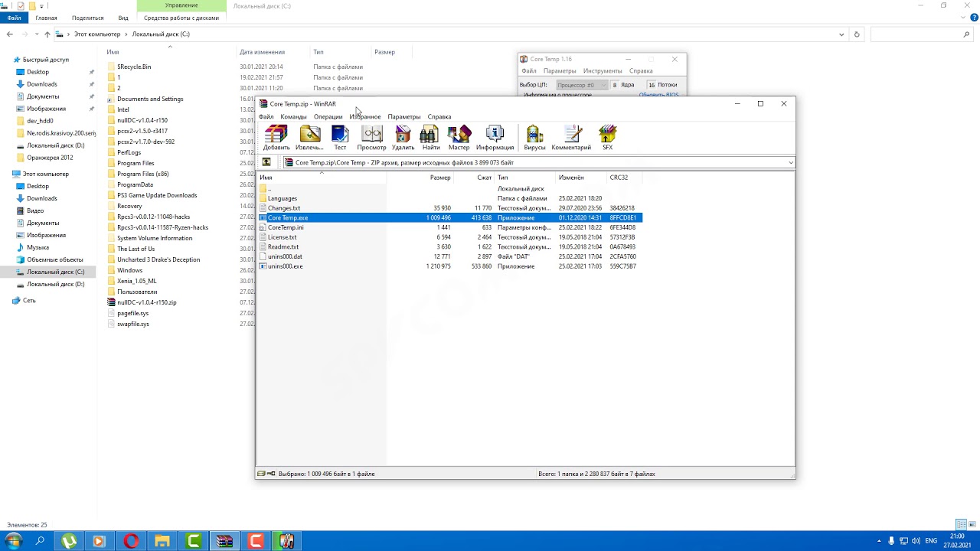Open the Инструменты menu in Core Temp
Image resolution: width=980 pixels, height=551 pixels.
coord(603,71)
